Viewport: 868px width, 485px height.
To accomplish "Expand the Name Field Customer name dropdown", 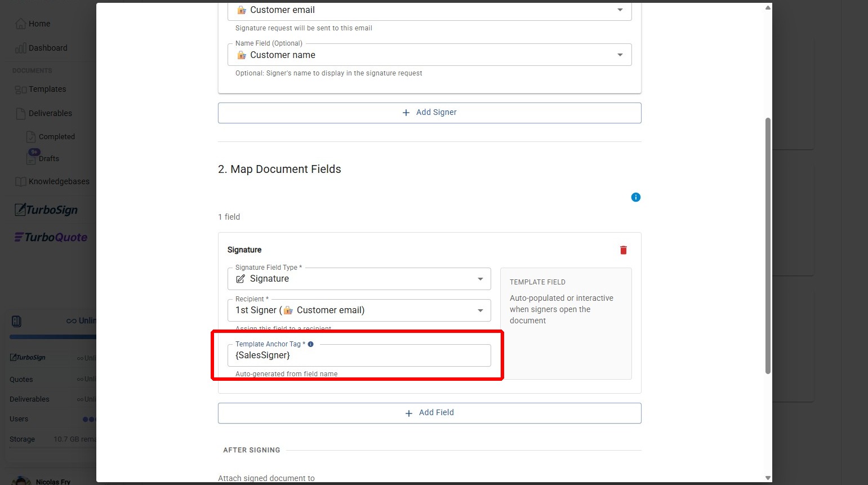I will point(429,55).
